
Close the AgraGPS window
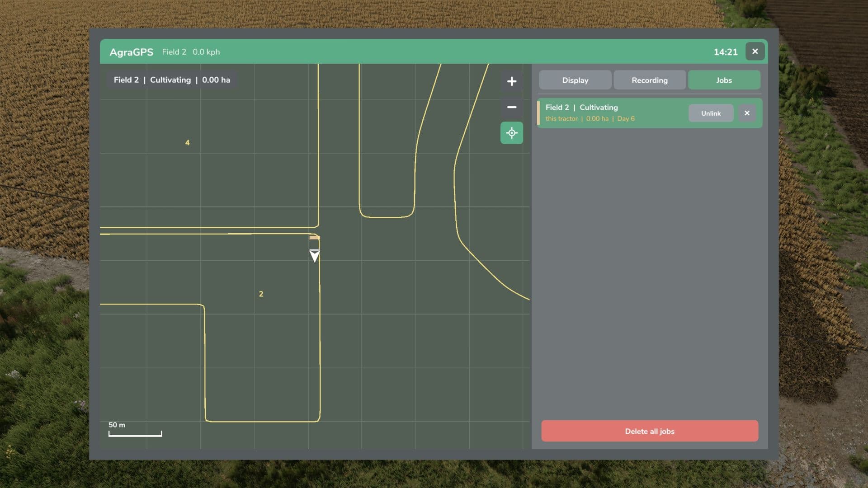(755, 52)
